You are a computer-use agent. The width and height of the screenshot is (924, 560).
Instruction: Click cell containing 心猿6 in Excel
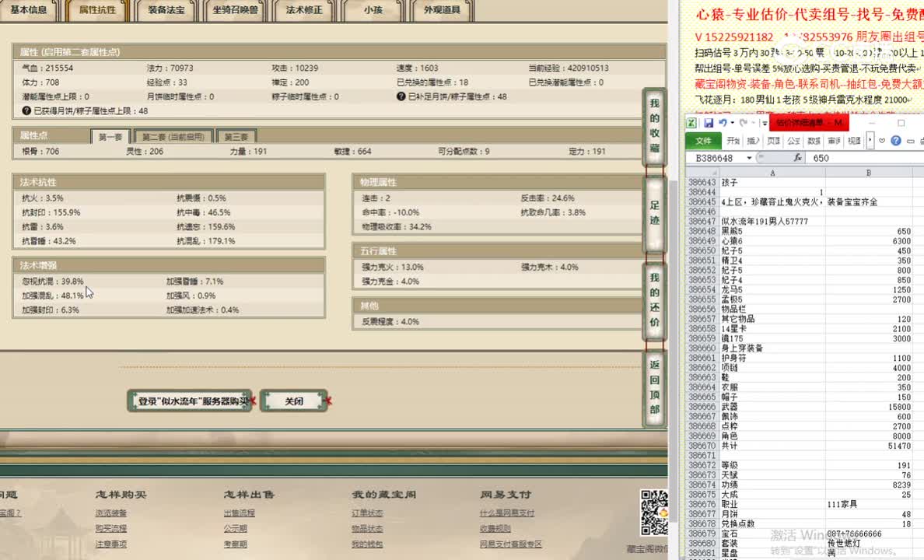[x=772, y=241]
